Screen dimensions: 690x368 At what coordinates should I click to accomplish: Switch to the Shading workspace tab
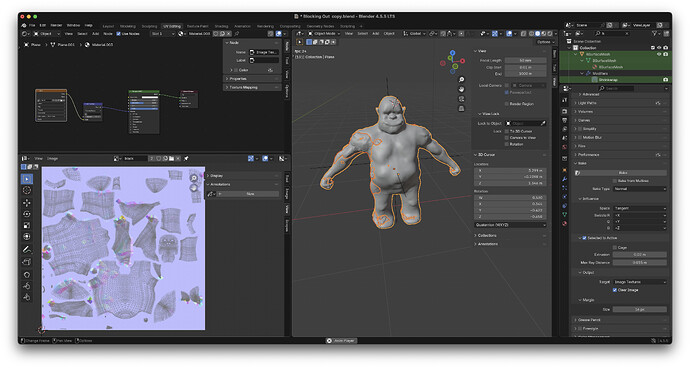click(221, 26)
